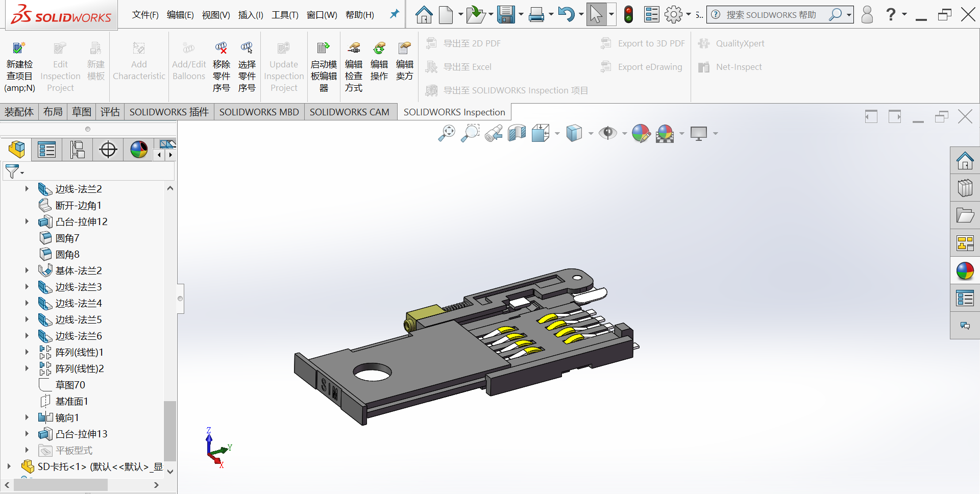Viewport: 980px width, 494px height.
Task: Pin the menu bar with the pushpin
Action: coord(394,14)
